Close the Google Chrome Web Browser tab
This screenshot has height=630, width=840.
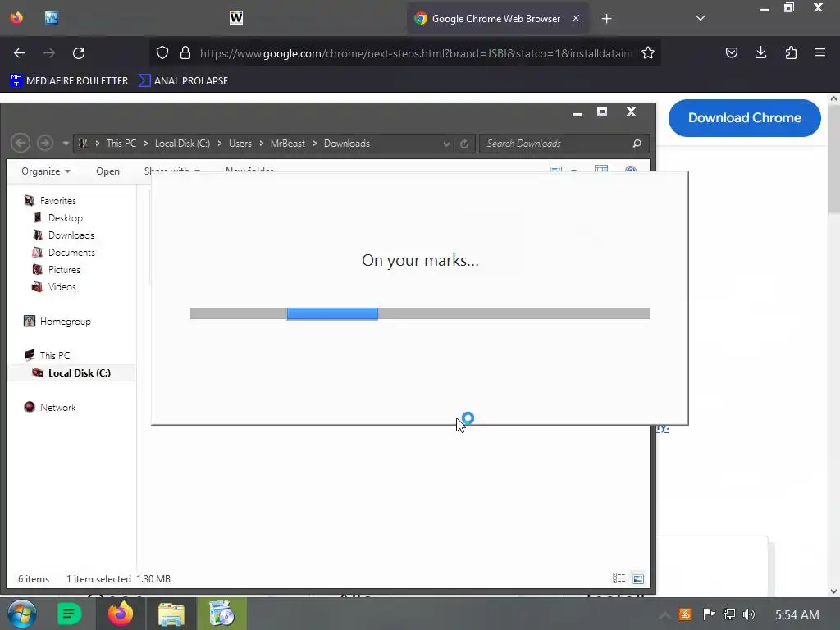(576, 18)
